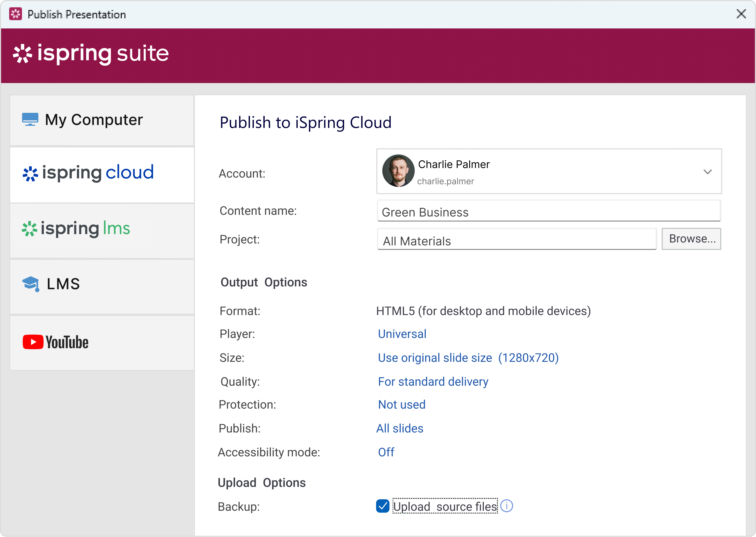Image resolution: width=756 pixels, height=537 pixels.
Task: Click the charlie.palmer username text
Action: (446, 181)
